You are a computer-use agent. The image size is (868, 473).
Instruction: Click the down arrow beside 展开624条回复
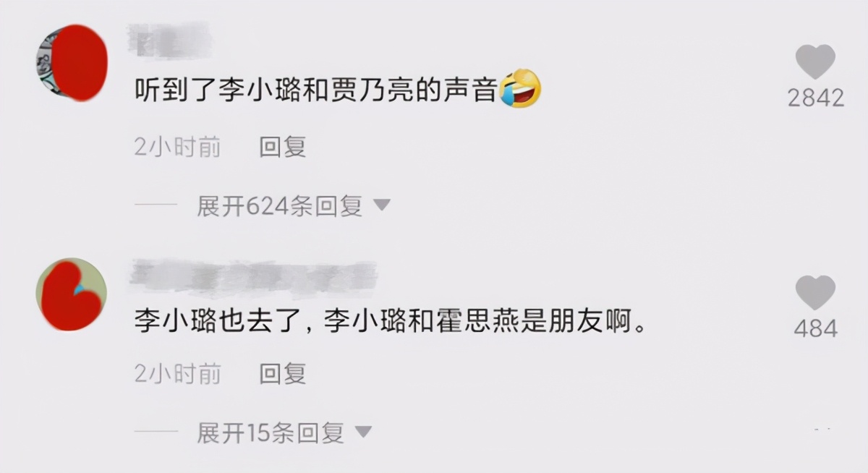(381, 206)
